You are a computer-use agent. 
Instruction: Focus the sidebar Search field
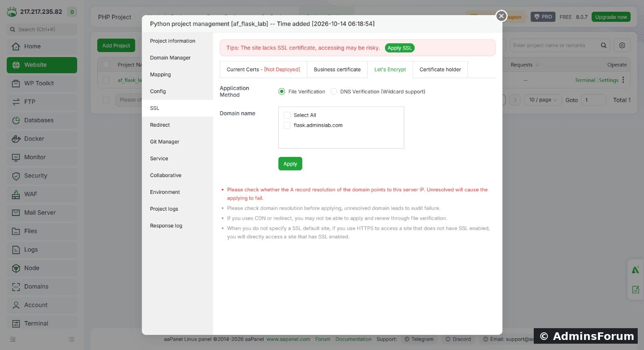pyautogui.click(x=42, y=29)
